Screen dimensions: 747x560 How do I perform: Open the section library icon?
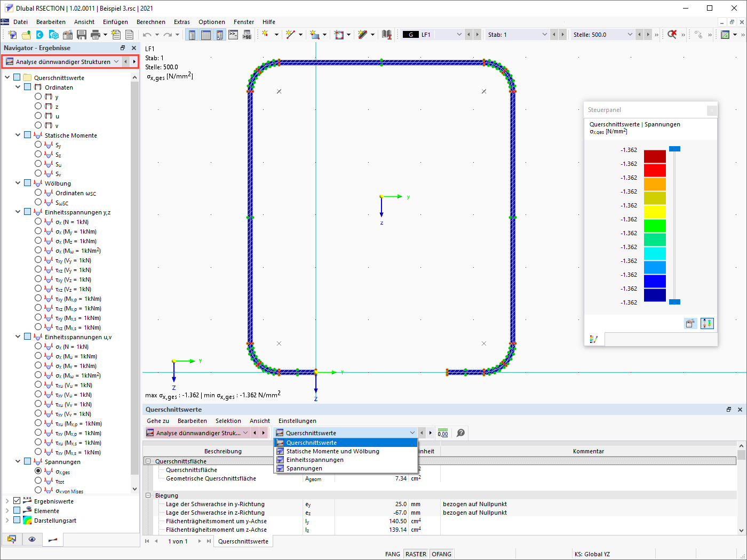pos(387,35)
